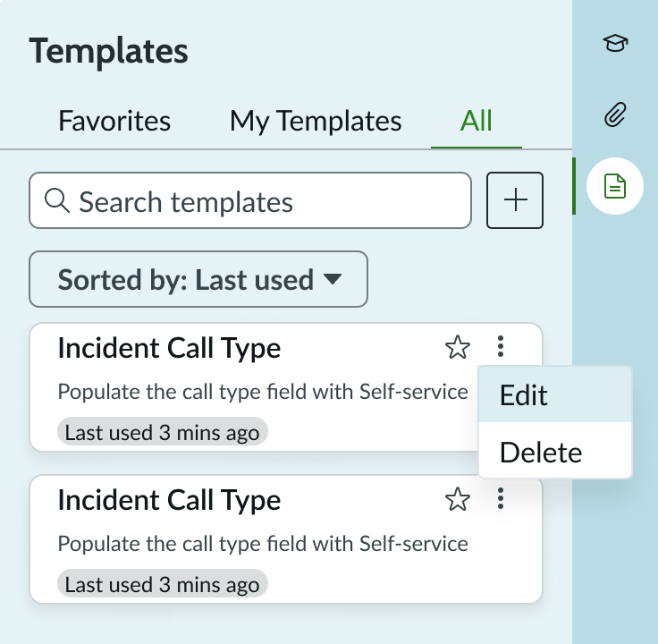Open the graduation cap learning icon
Viewport: 658px width, 644px height.
coord(615,43)
